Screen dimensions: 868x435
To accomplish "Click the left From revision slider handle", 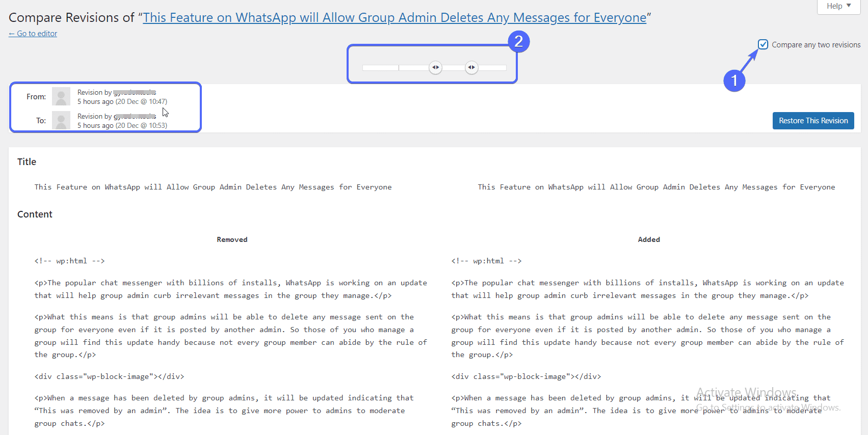I will [435, 67].
